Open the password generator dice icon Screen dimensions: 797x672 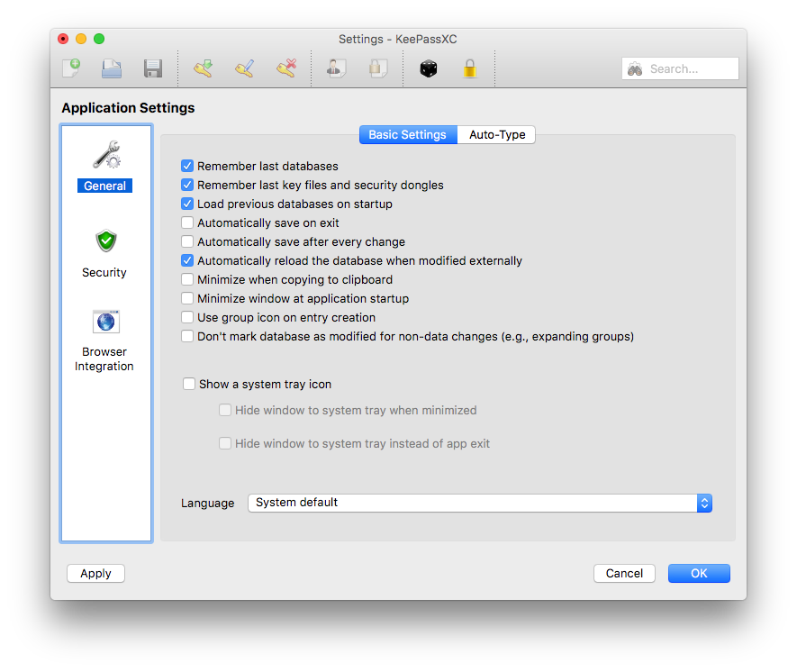click(x=428, y=68)
